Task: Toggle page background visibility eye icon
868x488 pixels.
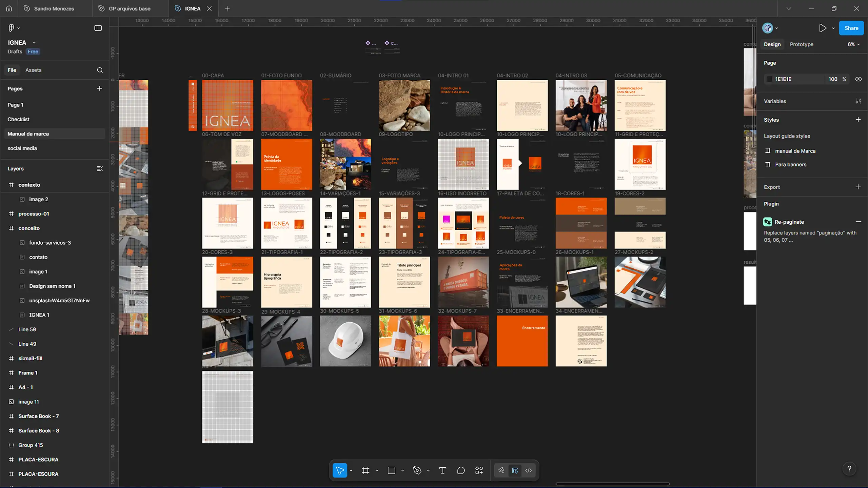Action: click(x=858, y=79)
